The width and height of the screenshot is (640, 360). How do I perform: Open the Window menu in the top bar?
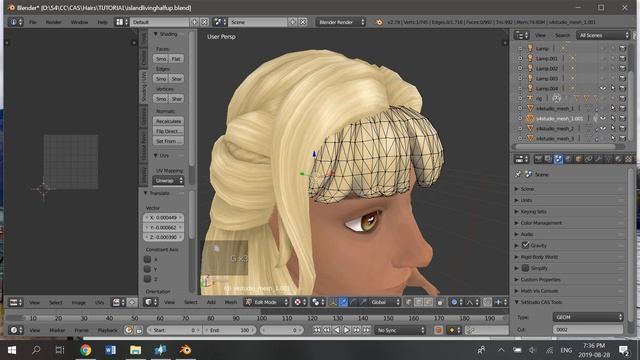[x=79, y=22]
